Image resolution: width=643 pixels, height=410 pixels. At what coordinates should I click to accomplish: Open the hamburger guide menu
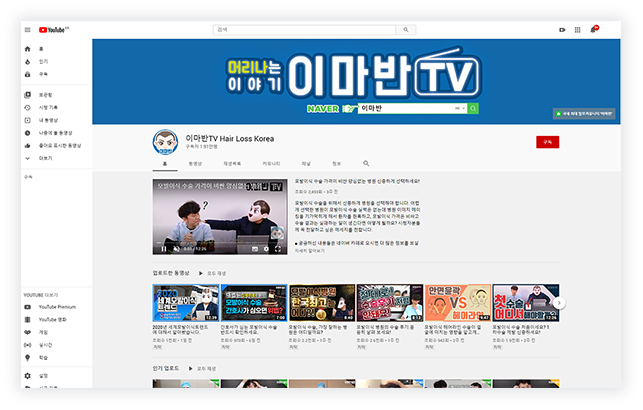tap(27, 30)
